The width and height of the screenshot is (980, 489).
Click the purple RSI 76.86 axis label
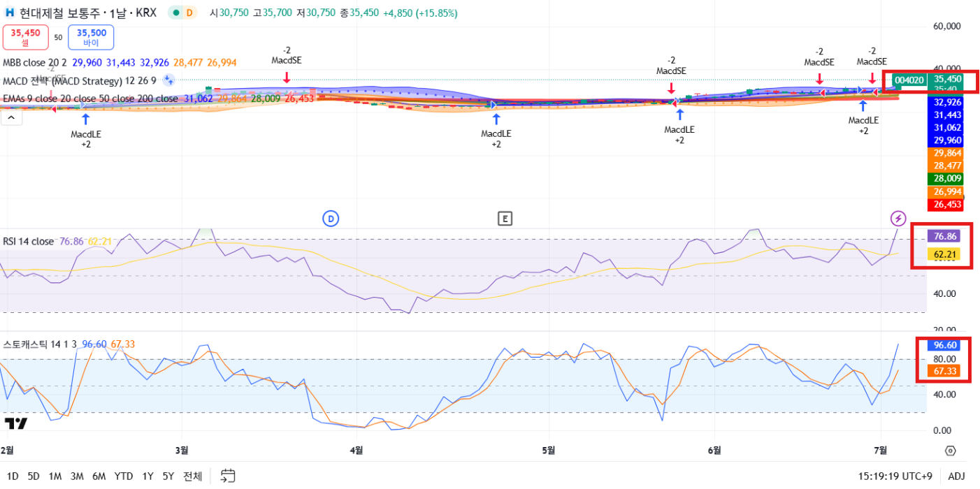coord(943,236)
